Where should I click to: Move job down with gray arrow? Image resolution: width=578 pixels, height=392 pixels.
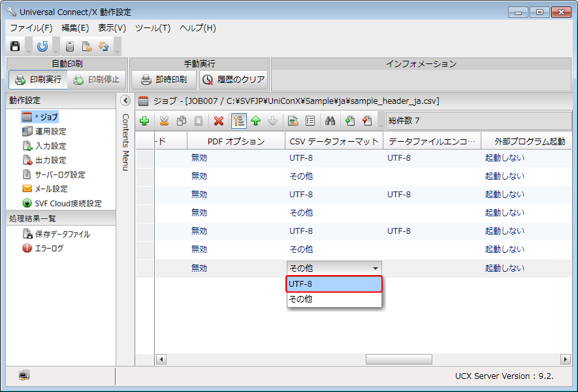[273, 121]
